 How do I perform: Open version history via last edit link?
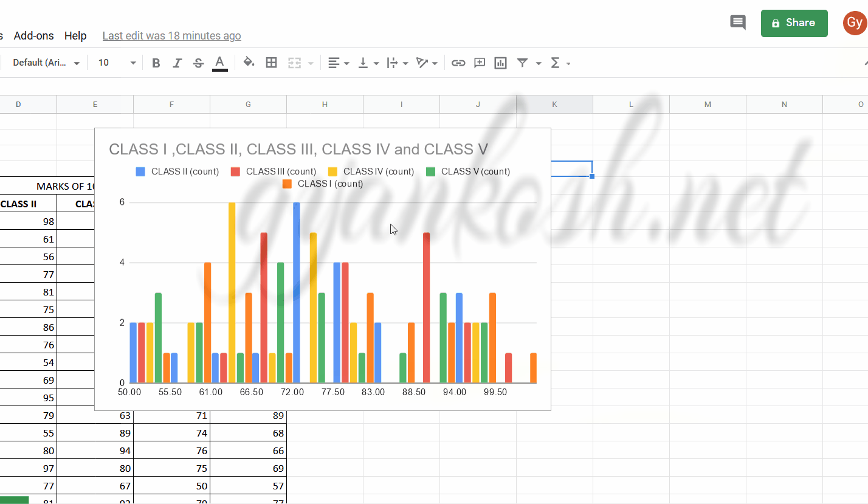click(x=171, y=35)
